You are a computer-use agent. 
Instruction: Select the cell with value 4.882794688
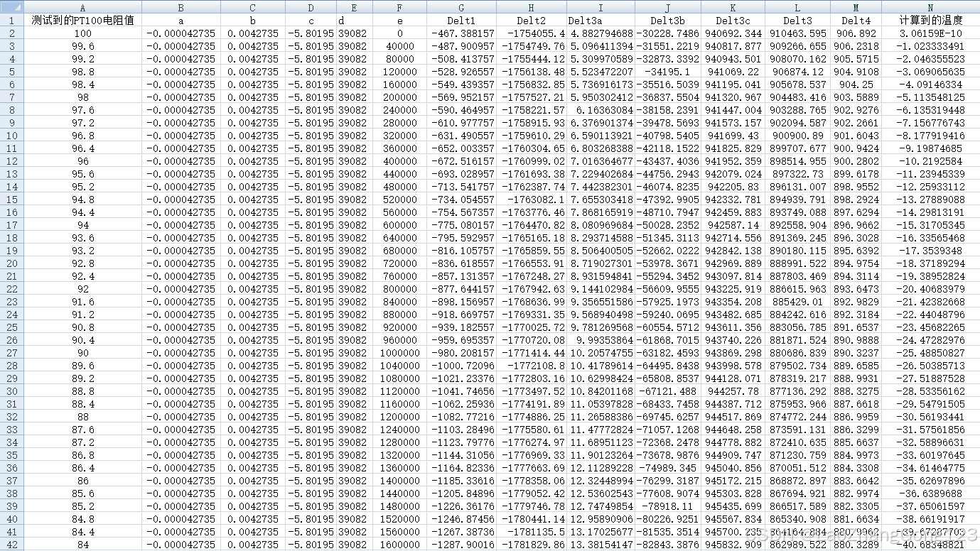[601, 33]
